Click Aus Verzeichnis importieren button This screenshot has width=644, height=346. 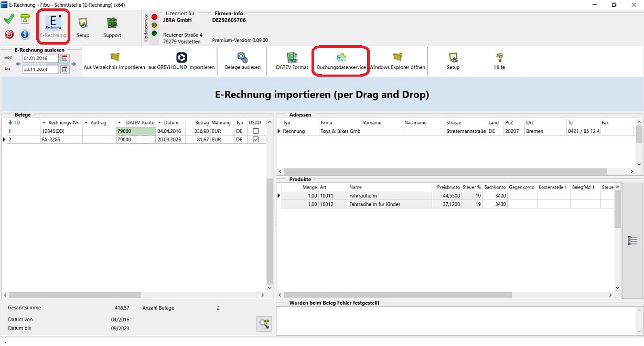coord(114,58)
